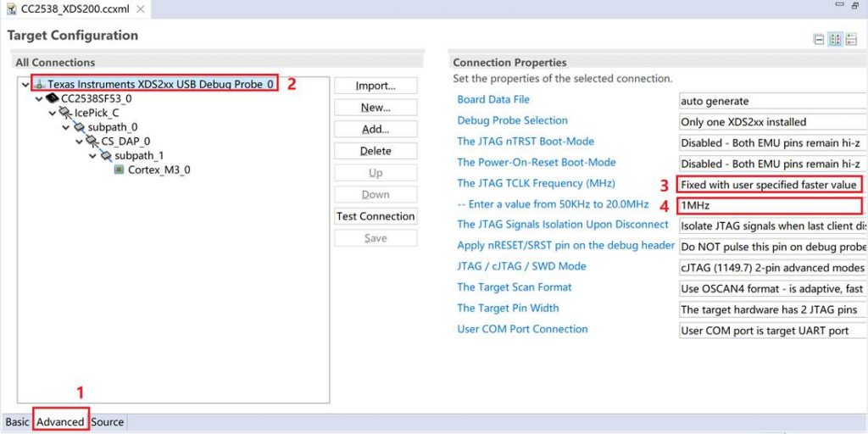This screenshot has height=434, width=868.
Task: Switch to the Advanced tab
Action: 60,421
